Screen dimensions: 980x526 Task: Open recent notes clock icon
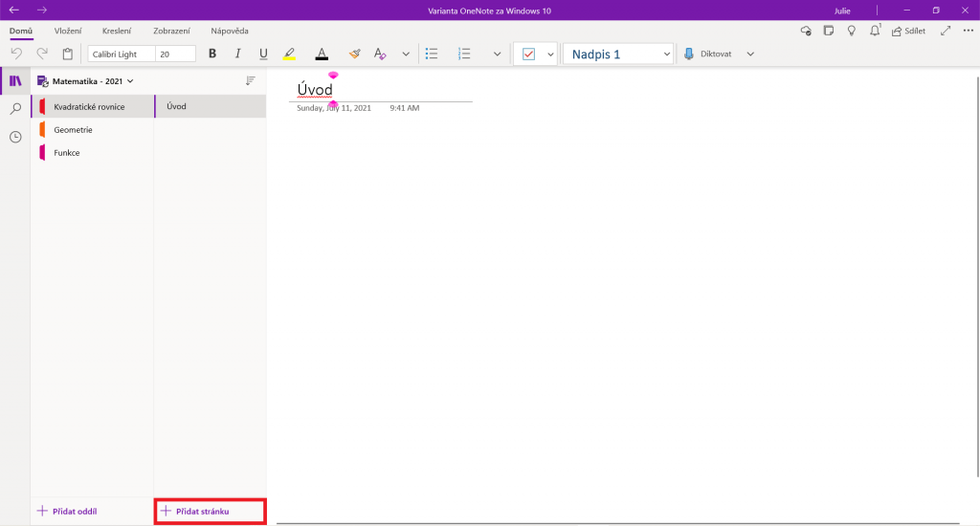tap(15, 137)
